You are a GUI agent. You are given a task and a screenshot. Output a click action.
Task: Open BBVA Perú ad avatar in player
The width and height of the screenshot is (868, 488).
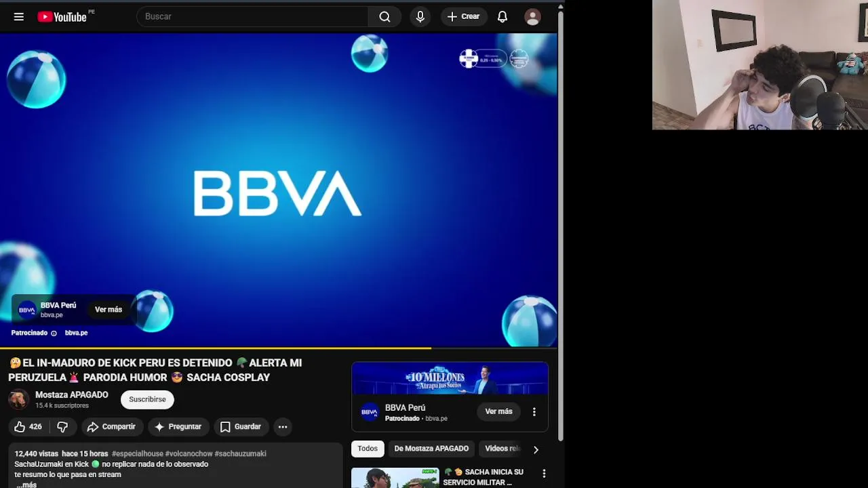27,310
